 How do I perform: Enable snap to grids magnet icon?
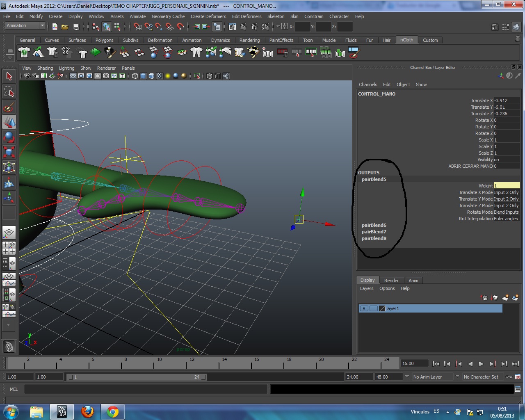[x=138, y=27]
